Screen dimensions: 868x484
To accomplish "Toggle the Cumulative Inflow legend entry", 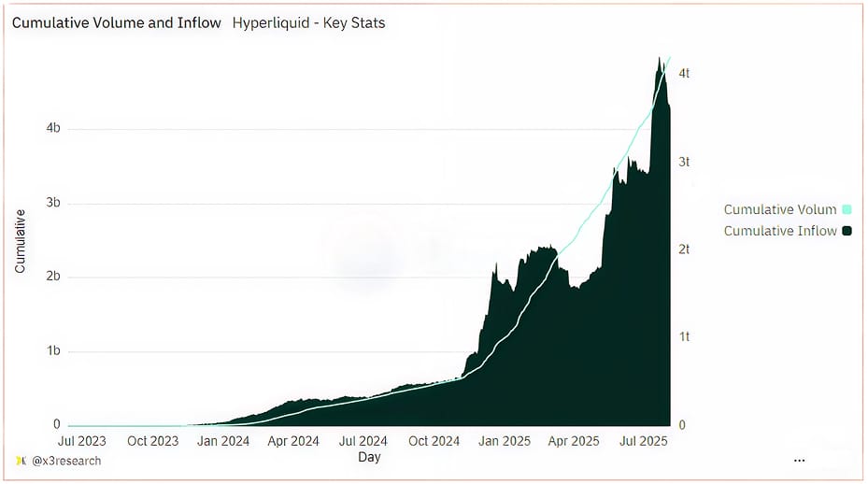I will (787, 231).
